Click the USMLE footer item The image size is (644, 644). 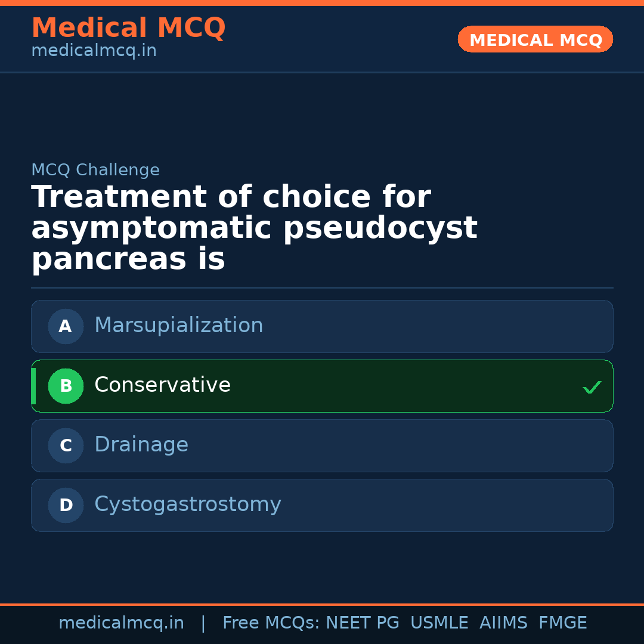coord(439,623)
